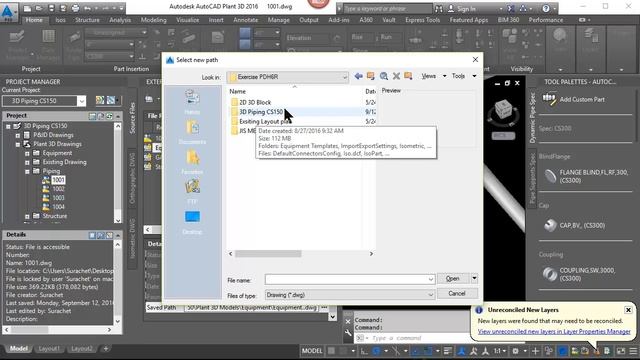Click the Clean Screen icon in status bar
The image size is (640, 360).
pyautogui.click(x=621, y=351)
